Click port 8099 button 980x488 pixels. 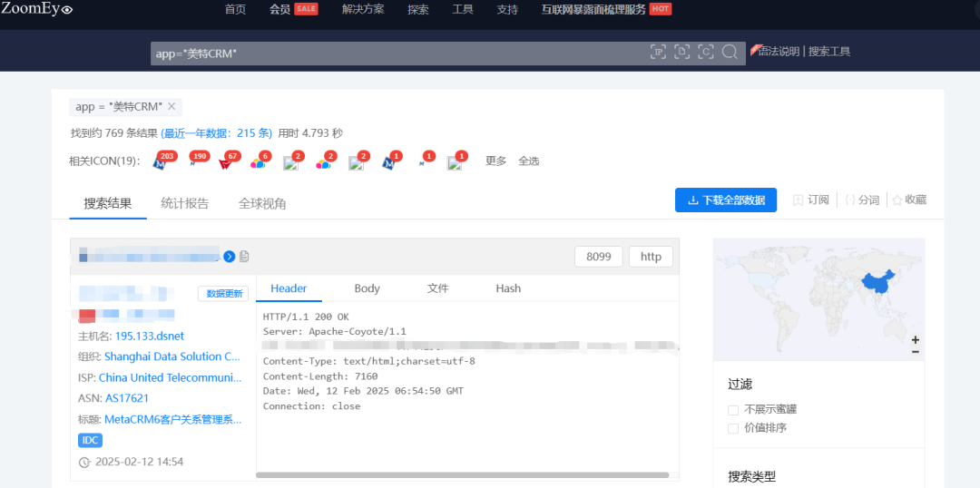(x=599, y=257)
